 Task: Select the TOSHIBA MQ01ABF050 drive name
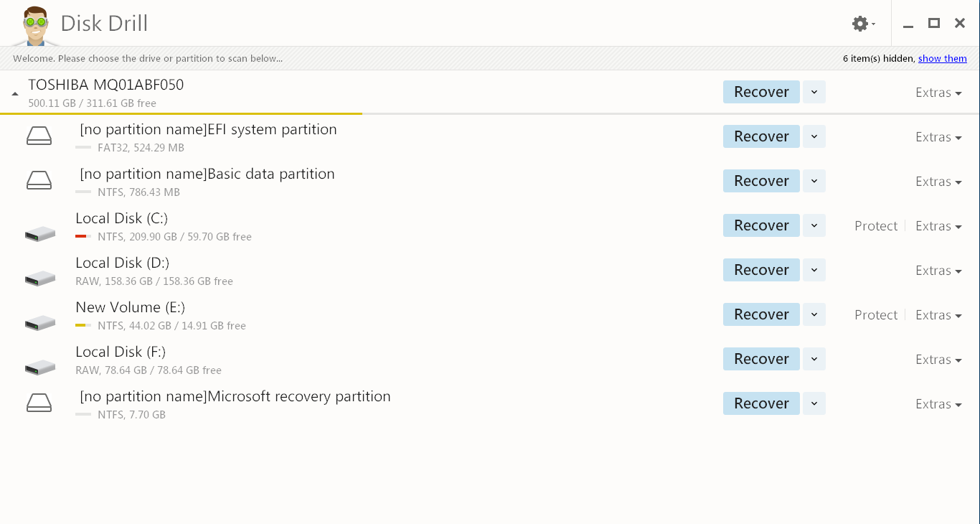click(x=106, y=85)
